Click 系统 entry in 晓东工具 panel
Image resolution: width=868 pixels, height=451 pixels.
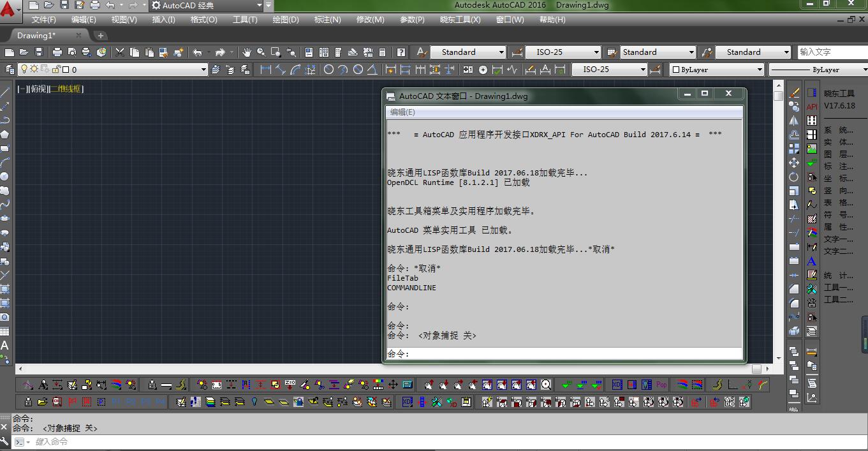[839, 130]
